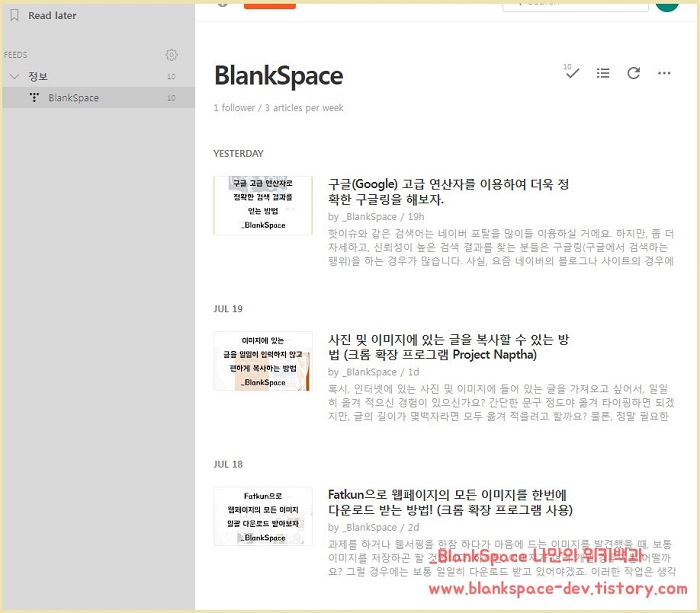700x613 pixels.
Task: Open Read later section
Action: tap(52, 16)
